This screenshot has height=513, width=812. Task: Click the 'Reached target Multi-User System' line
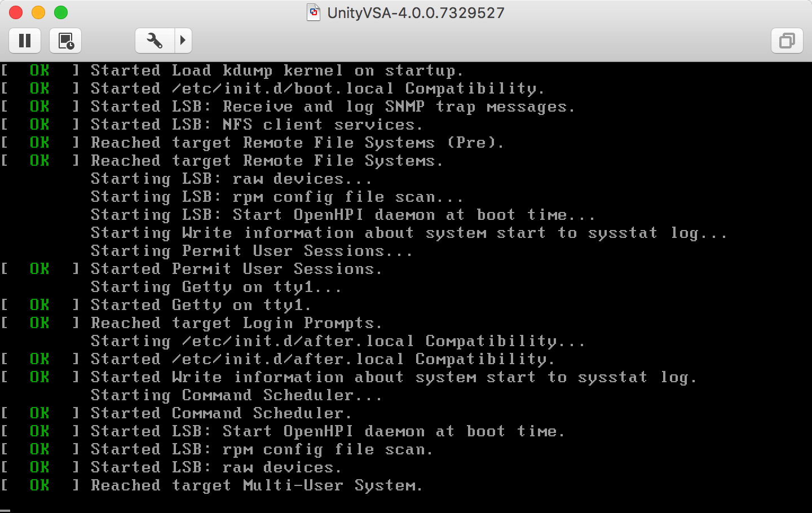(257, 485)
